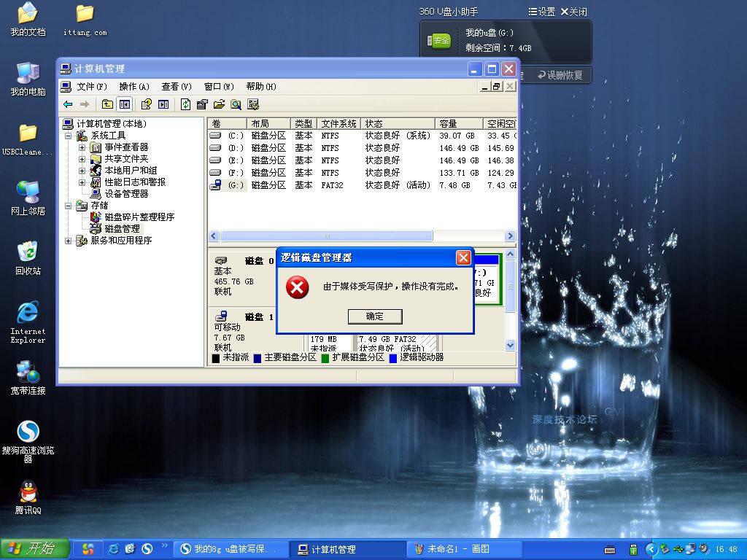Click the magnifier search toolbar icon
The width and height of the screenshot is (747, 560).
tap(236, 104)
